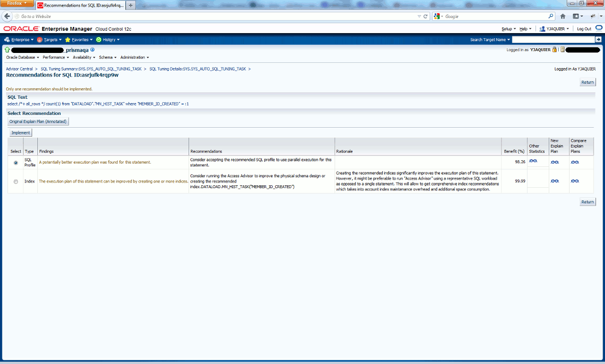Image resolution: width=605 pixels, height=364 pixels.
Task: Open the URL history dropdown arrow
Action: coord(419,16)
